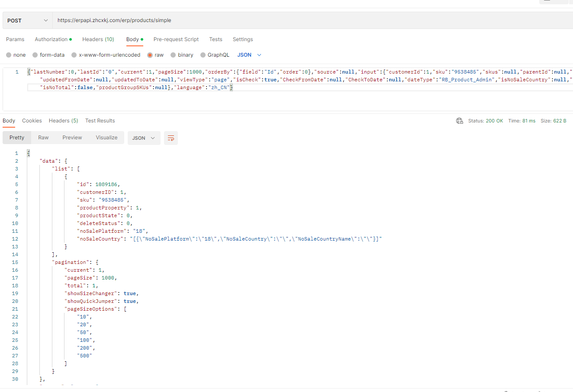Switch response view to Raw
573x392 pixels.
click(x=43, y=138)
